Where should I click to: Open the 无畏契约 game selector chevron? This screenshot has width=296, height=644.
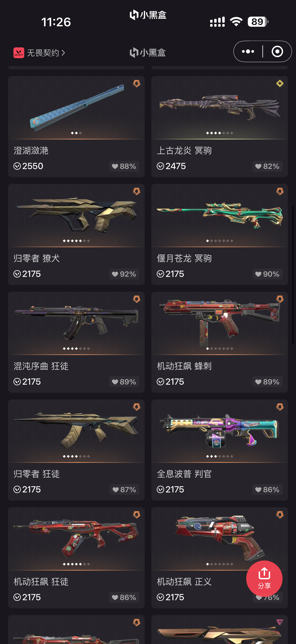click(63, 53)
